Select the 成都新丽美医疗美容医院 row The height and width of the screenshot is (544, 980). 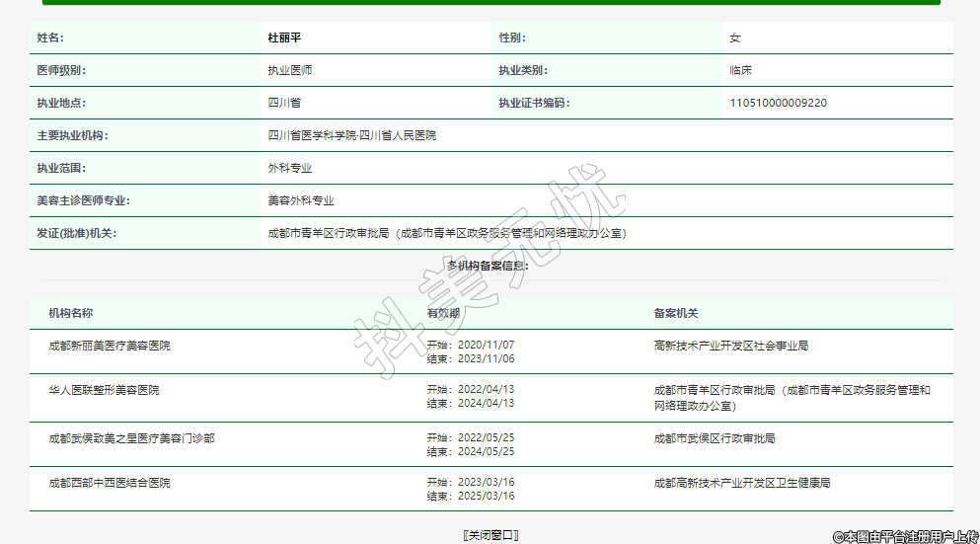(110, 347)
